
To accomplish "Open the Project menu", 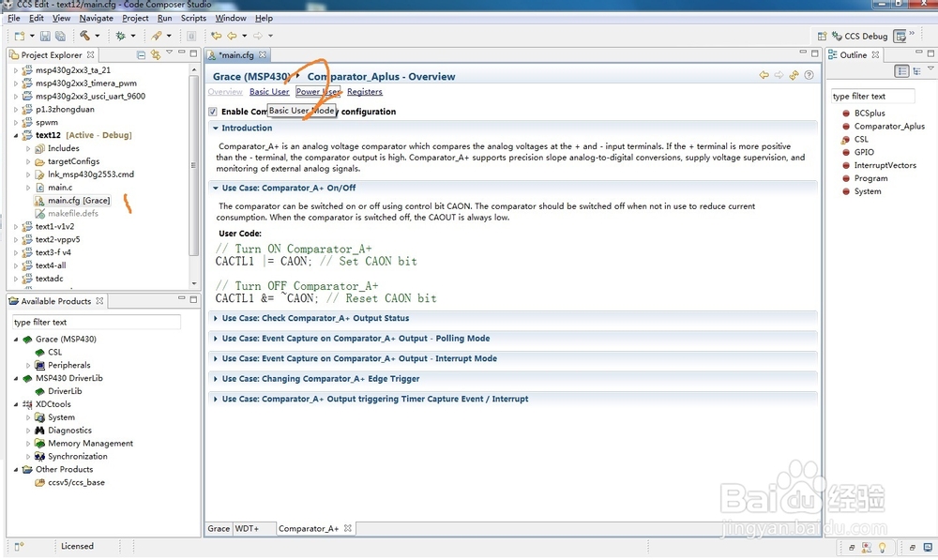I will tap(135, 18).
